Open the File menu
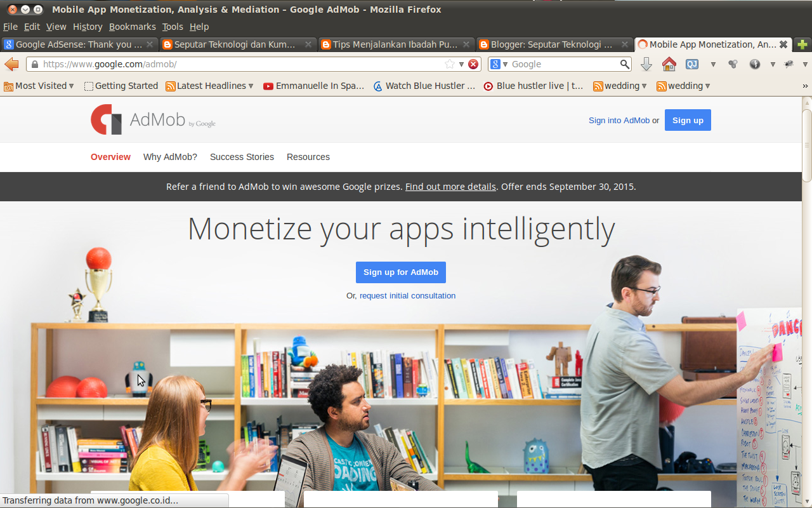Screen dimensions: 812x508 coord(10,27)
